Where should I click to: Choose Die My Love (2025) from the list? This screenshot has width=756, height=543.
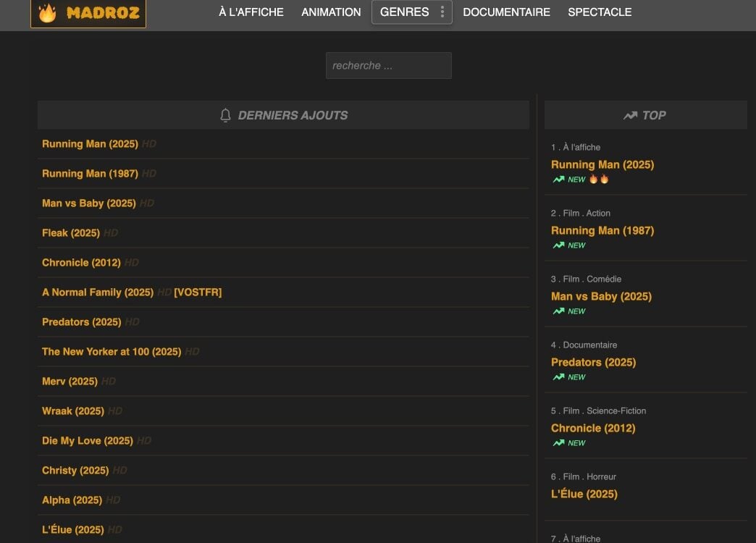[87, 441]
